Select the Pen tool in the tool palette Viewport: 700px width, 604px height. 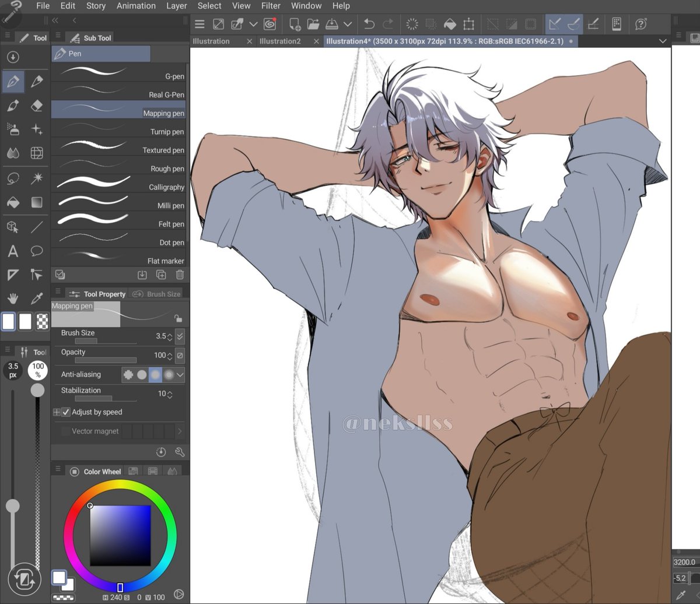(13, 82)
